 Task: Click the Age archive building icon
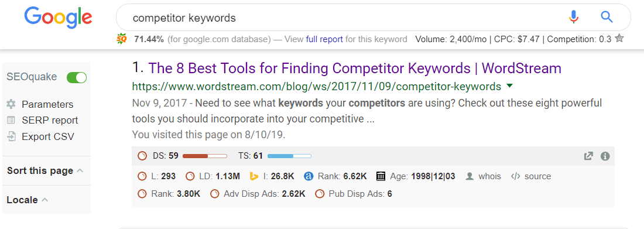tap(381, 176)
